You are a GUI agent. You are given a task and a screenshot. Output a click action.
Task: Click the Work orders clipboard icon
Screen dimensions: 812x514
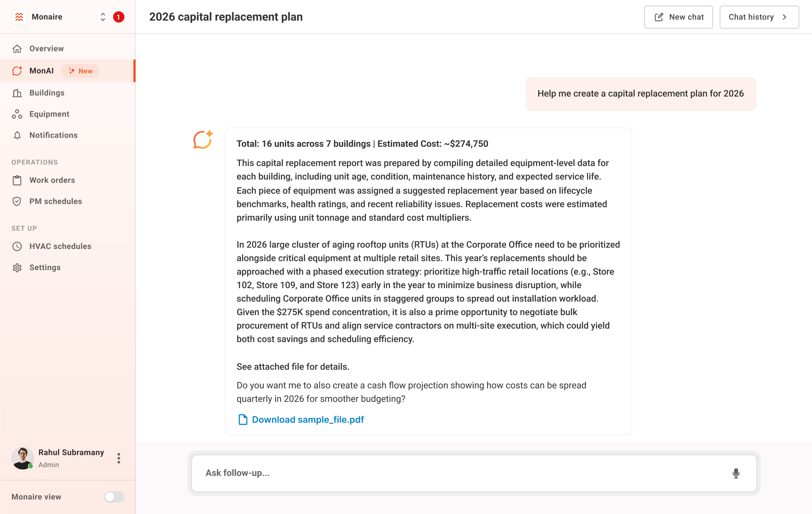pos(17,181)
